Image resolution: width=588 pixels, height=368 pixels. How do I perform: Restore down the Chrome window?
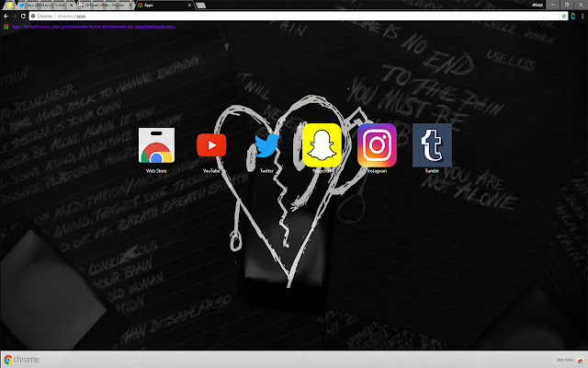(567, 5)
